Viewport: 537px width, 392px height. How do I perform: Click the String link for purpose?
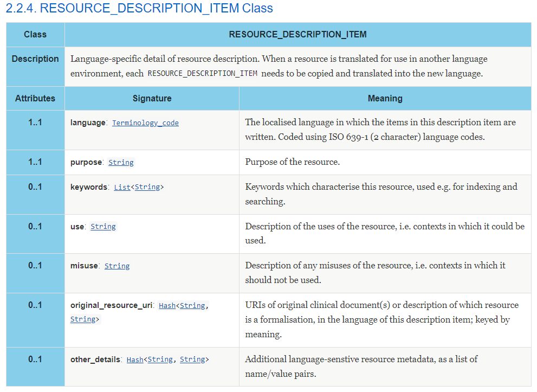121,163
